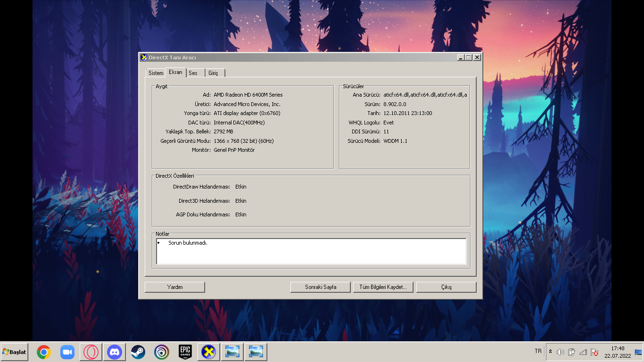Open the volume speaker tray icon
The image size is (644, 362).
[561, 352]
